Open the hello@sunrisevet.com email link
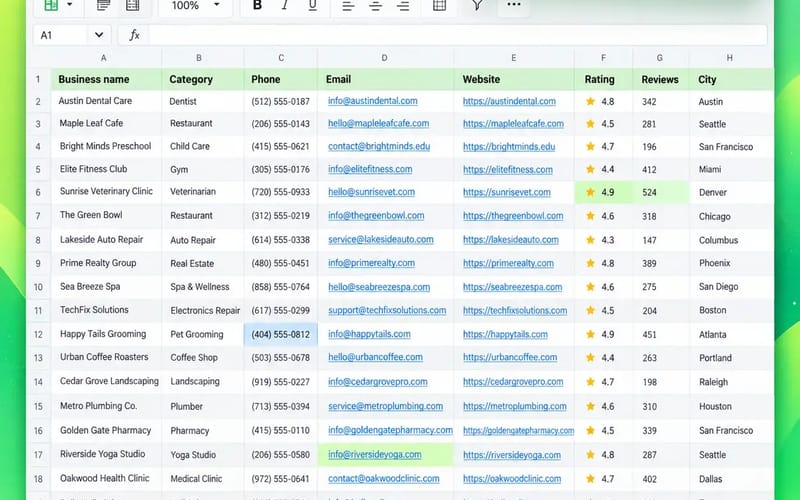 [x=371, y=192]
